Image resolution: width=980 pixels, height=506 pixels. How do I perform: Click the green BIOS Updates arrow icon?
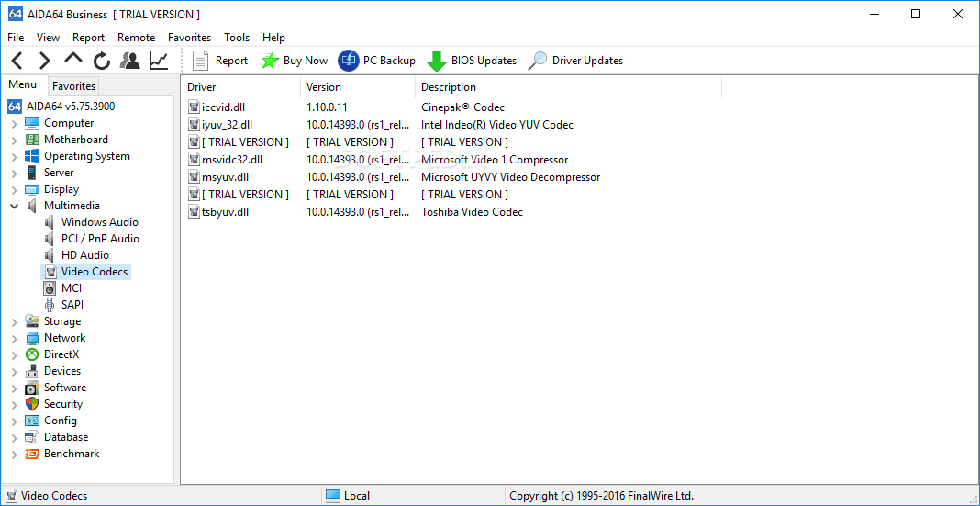[x=437, y=62]
